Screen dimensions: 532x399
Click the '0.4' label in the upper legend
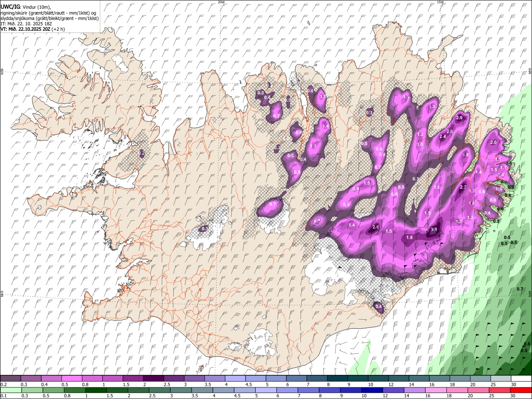(44, 384)
